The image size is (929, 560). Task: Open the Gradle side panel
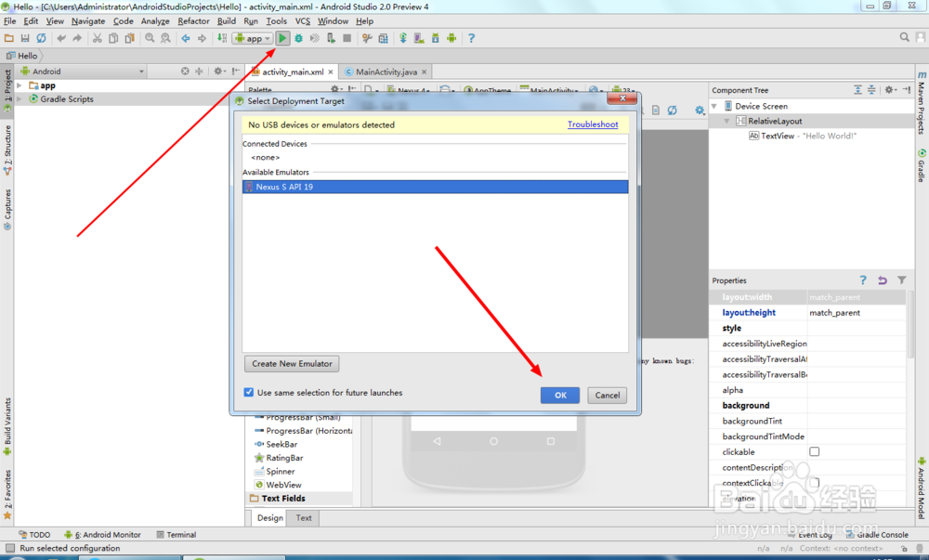(922, 165)
